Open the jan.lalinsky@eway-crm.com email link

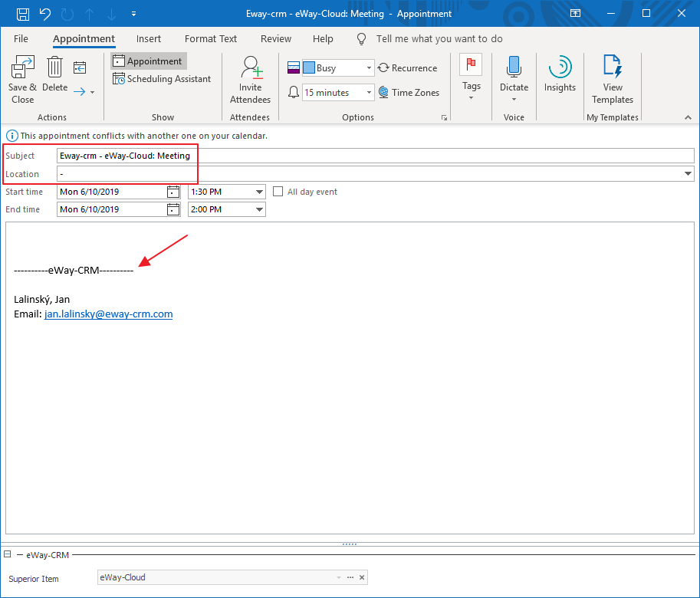coord(108,314)
